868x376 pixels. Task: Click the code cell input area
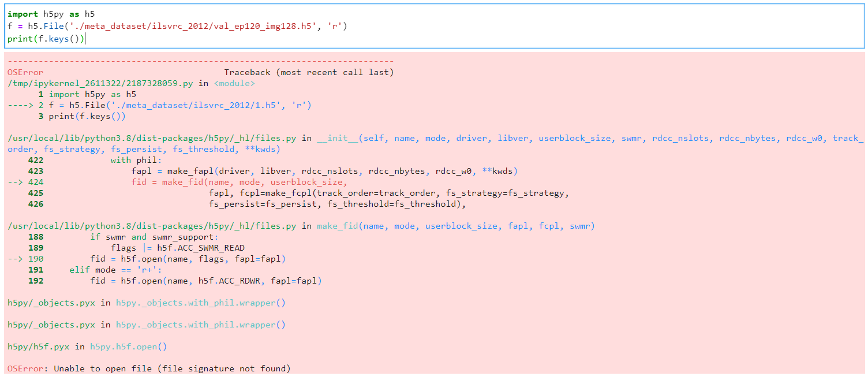(231, 26)
